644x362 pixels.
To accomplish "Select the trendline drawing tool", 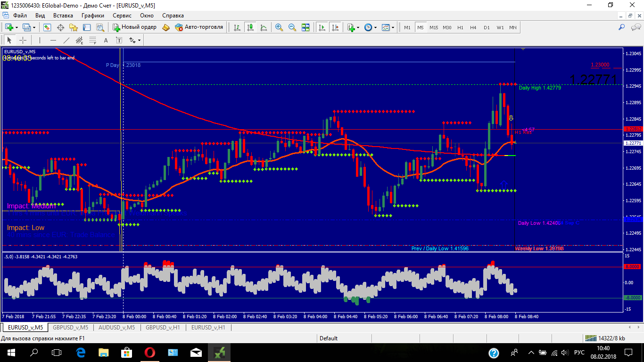I will (x=66, y=40).
